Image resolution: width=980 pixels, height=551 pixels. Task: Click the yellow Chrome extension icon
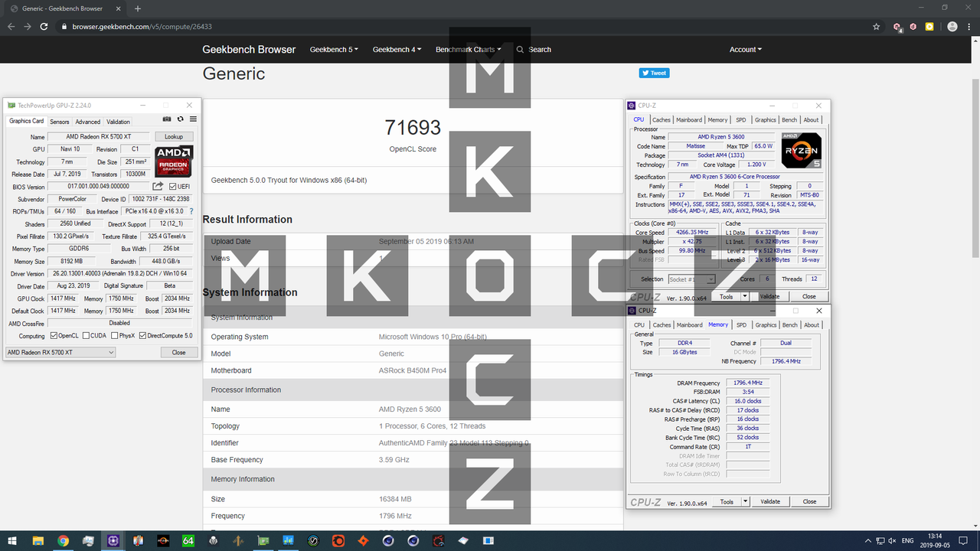pyautogui.click(x=929, y=26)
